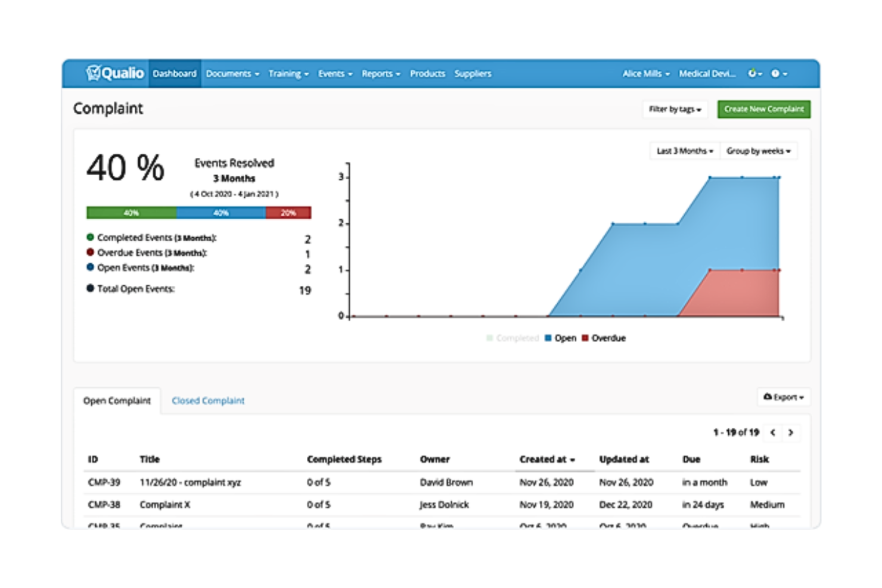Expand the Filter by tags dropdown
The image size is (882, 588).
[674, 109]
